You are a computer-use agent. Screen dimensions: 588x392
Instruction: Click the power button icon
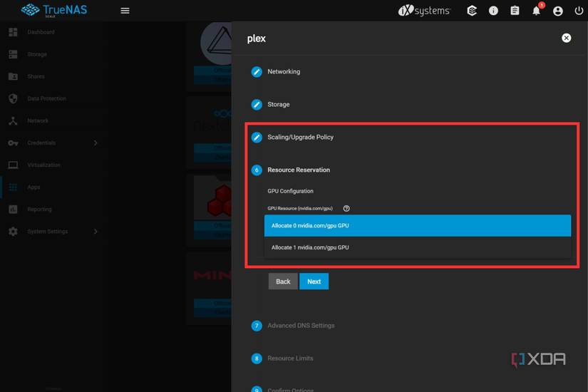579,11
